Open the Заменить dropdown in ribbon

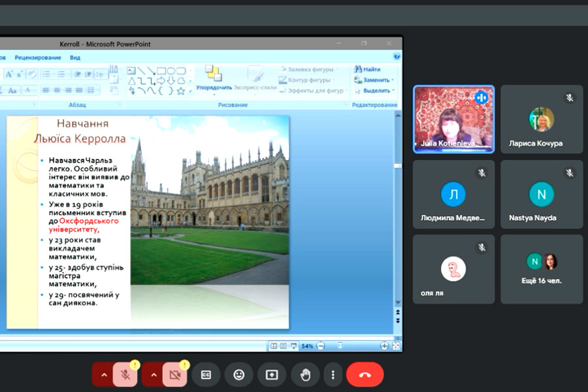point(372,80)
